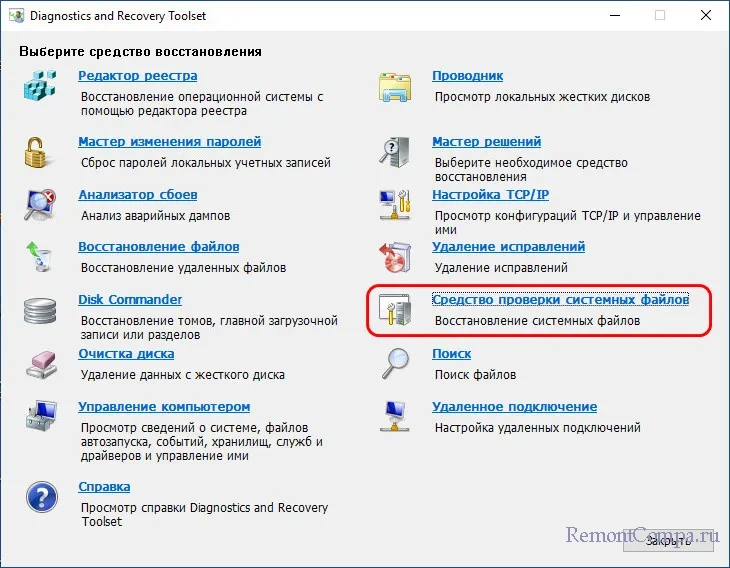Click the System File Checker icon

click(395, 309)
